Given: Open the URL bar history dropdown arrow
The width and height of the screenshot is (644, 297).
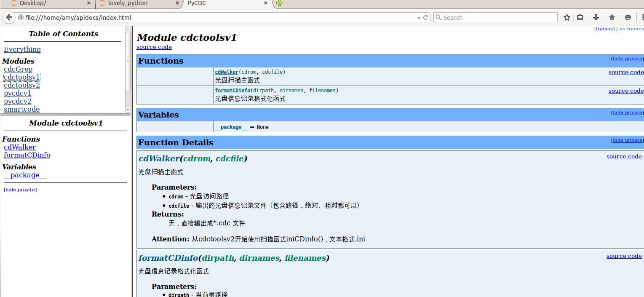Looking at the screenshot, I should 419,18.
